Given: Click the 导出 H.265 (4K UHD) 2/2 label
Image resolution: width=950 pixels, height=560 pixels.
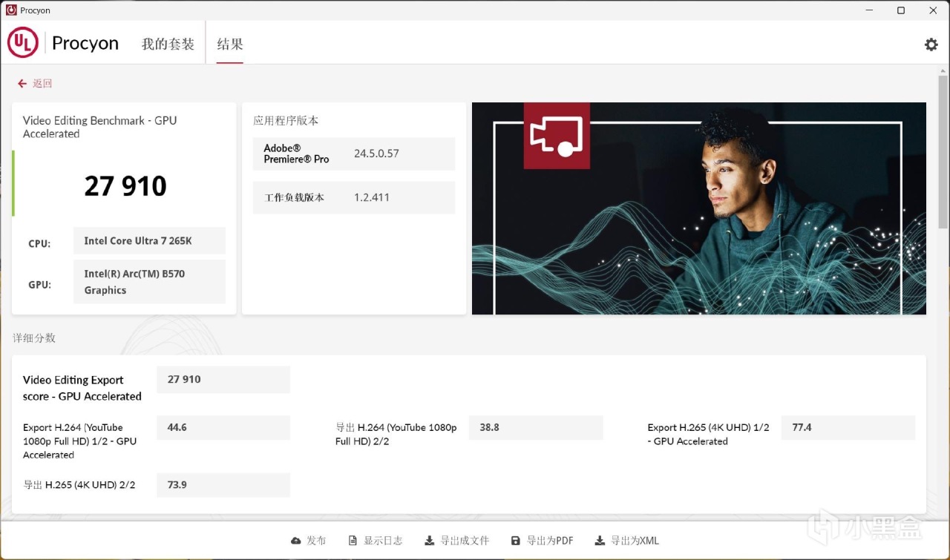Looking at the screenshot, I should [79, 485].
